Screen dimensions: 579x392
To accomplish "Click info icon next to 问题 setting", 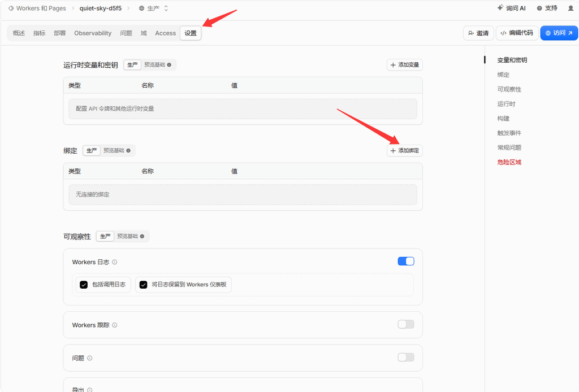I will tap(90, 358).
